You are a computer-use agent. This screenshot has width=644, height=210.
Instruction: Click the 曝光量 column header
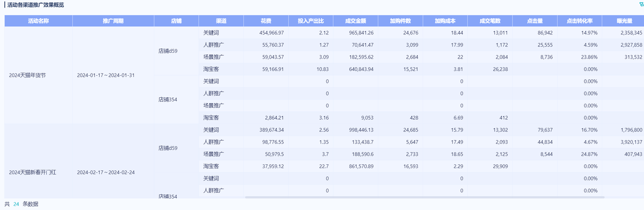point(623,21)
